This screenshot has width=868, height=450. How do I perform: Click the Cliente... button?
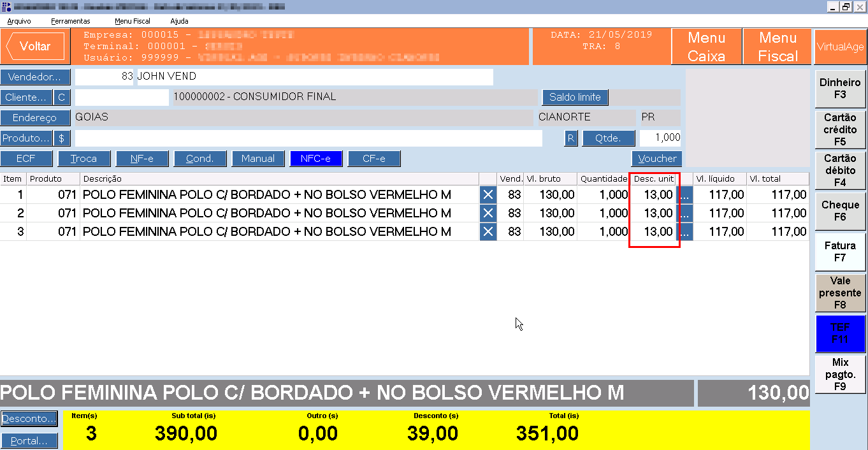26,98
